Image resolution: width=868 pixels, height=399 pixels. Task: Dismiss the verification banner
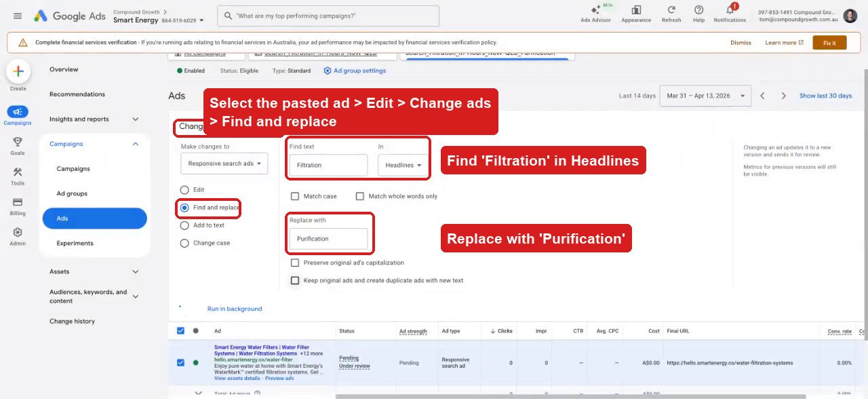741,43
